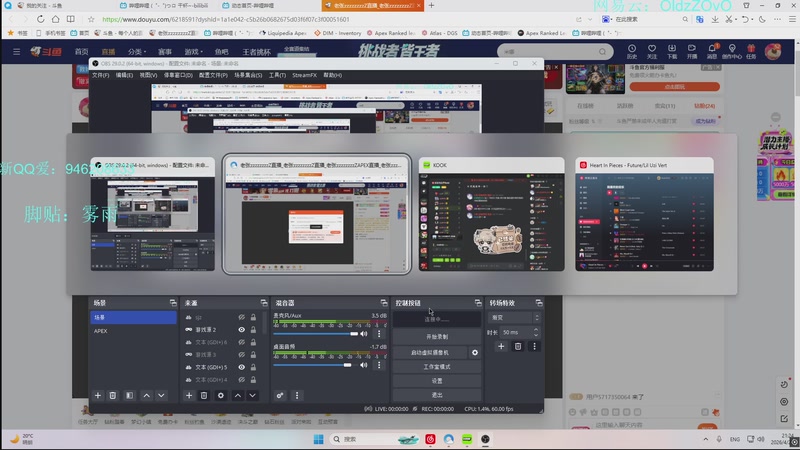800x450 pixels.
Task: Toggle visibility eye for 游戏源 3 source
Action: (241, 355)
